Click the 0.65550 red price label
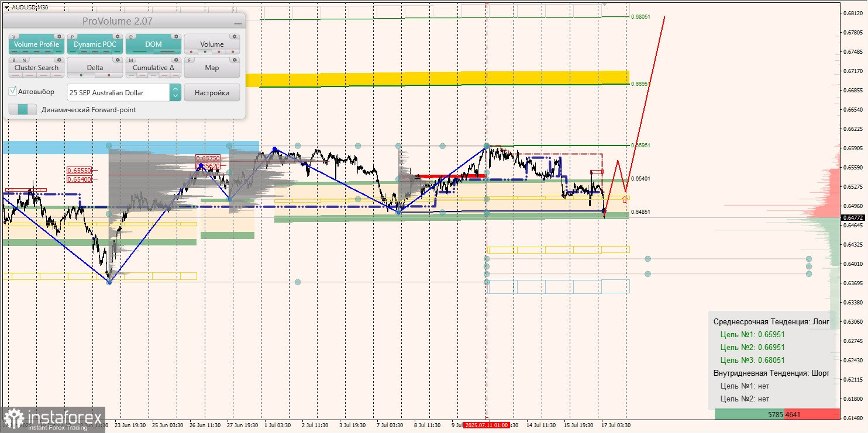This screenshot has width=868, height=433. [79, 171]
